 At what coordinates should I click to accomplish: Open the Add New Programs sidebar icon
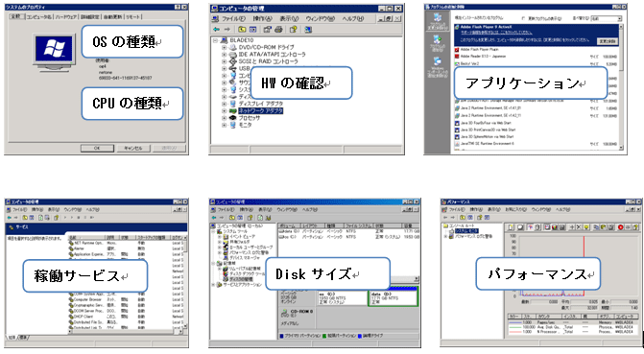[438, 40]
